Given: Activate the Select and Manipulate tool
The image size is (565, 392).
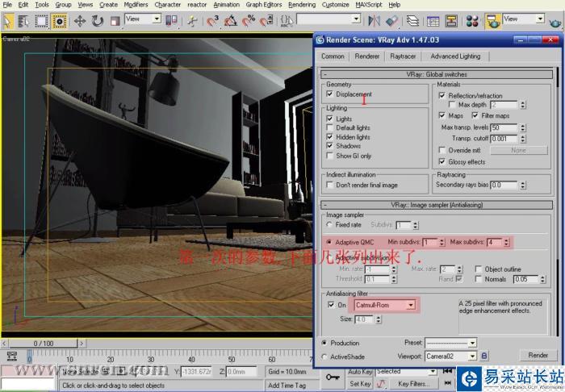Looking at the screenshot, I should (x=192, y=21).
